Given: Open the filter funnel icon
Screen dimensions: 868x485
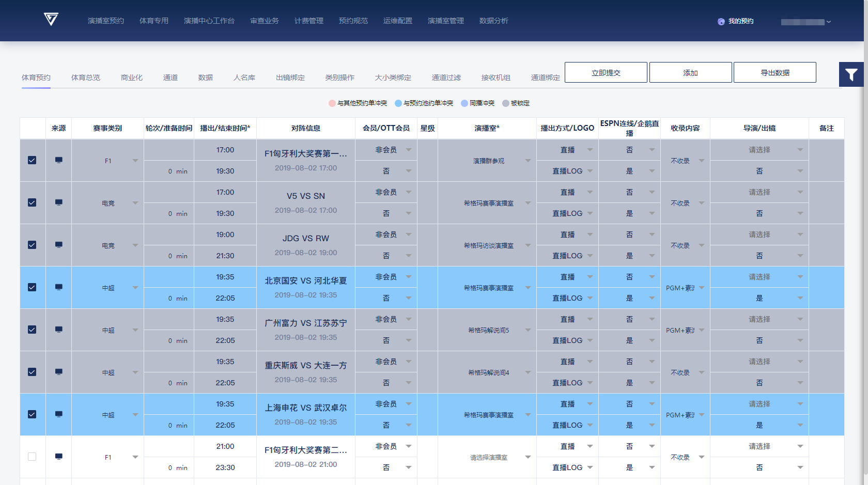Looking at the screenshot, I should (851, 74).
